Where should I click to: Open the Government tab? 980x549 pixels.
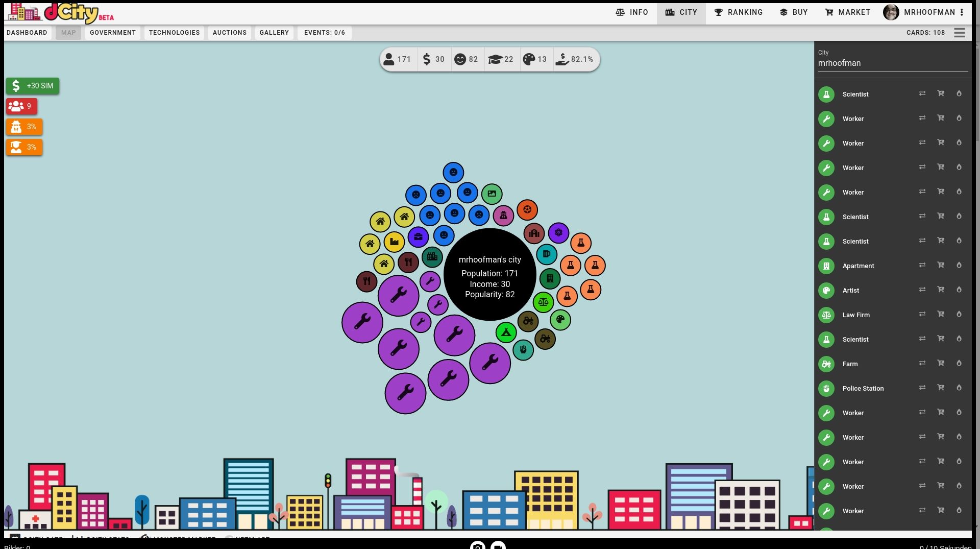coord(113,33)
